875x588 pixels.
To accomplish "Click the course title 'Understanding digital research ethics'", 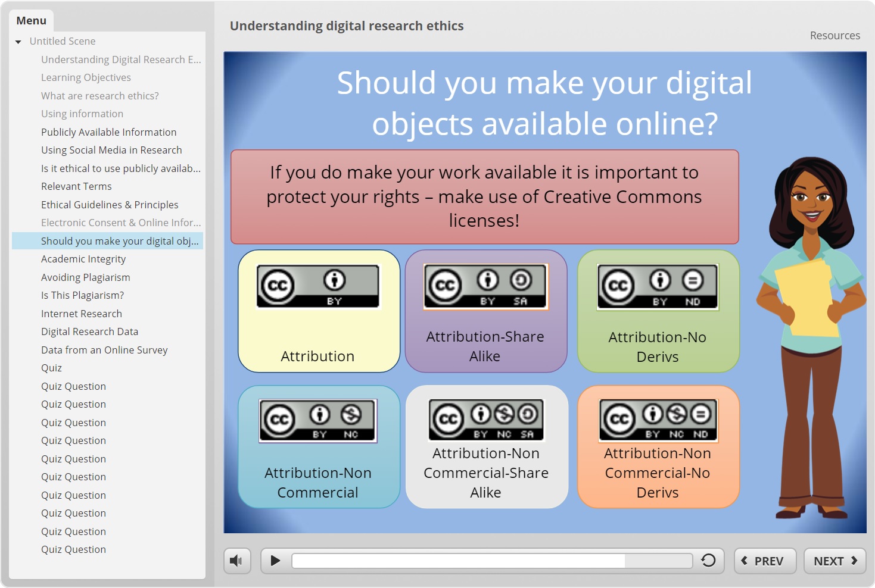I will click(x=347, y=26).
